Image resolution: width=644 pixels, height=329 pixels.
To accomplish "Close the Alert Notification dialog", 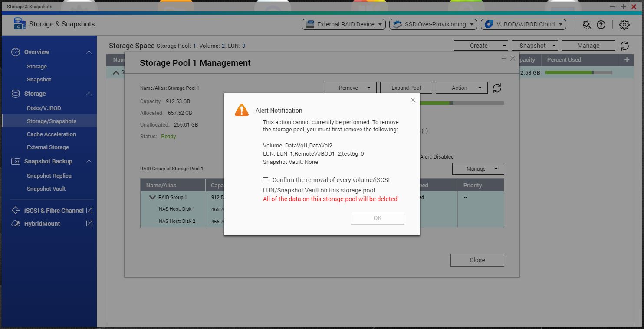I will pos(413,100).
